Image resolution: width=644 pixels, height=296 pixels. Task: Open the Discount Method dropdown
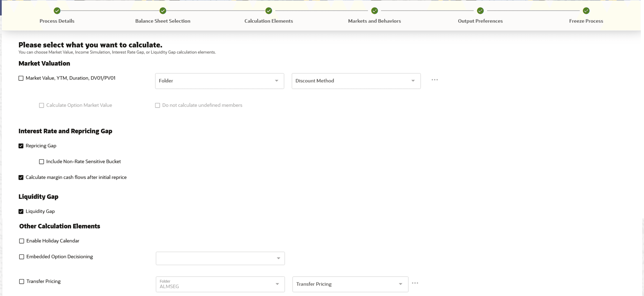[356, 81]
